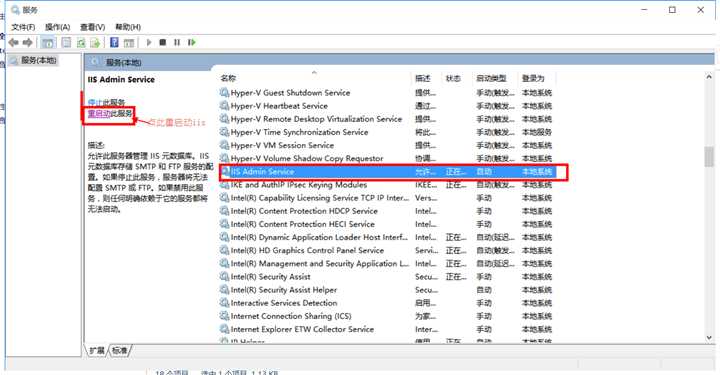Click gear icon of Hyper-V Heartbeat Service
The width and height of the screenshot is (720, 375).
coord(224,106)
